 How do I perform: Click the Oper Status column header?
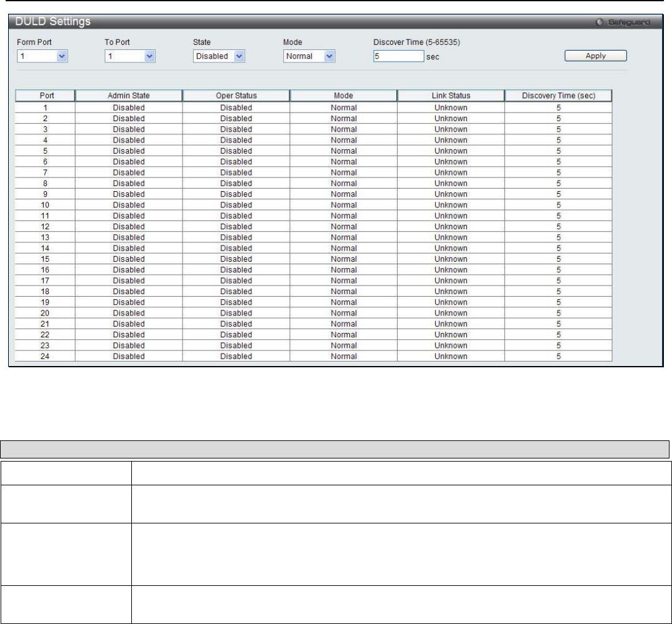tap(236, 96)
